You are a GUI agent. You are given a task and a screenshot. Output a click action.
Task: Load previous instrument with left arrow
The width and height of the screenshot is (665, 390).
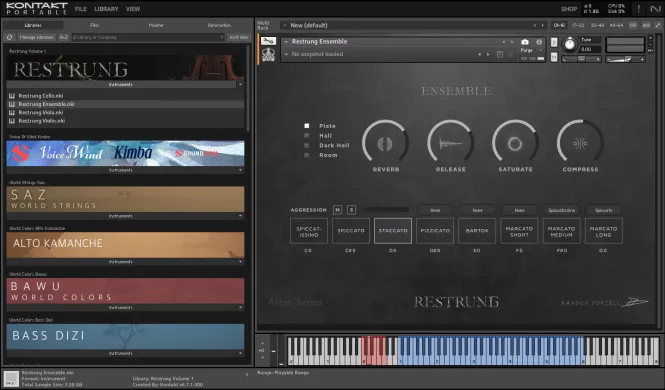coord(504,42)
